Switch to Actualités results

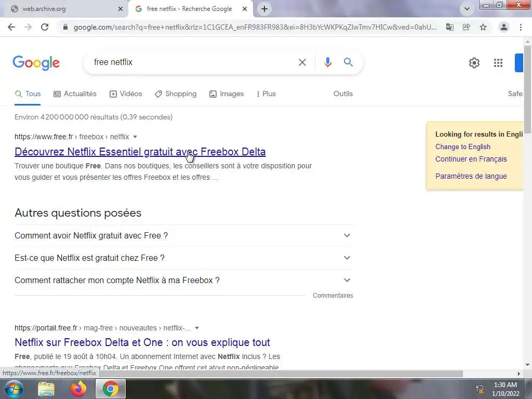click(75, 94)
